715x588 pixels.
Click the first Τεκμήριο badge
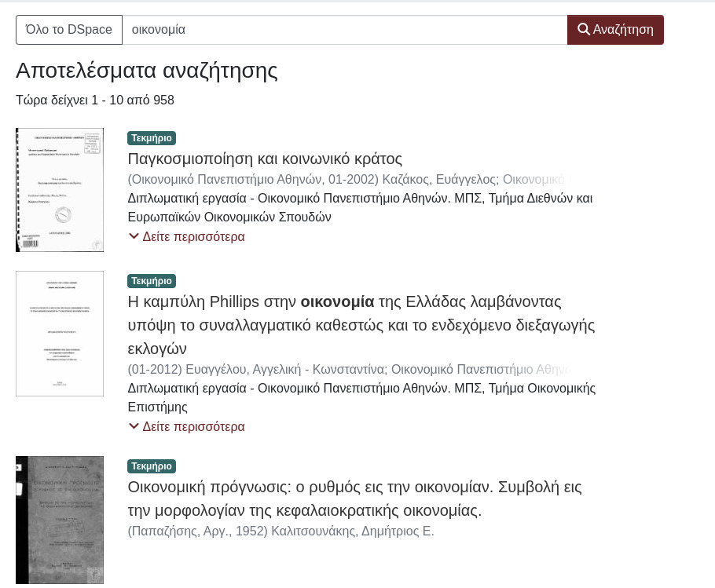point(152,138)
